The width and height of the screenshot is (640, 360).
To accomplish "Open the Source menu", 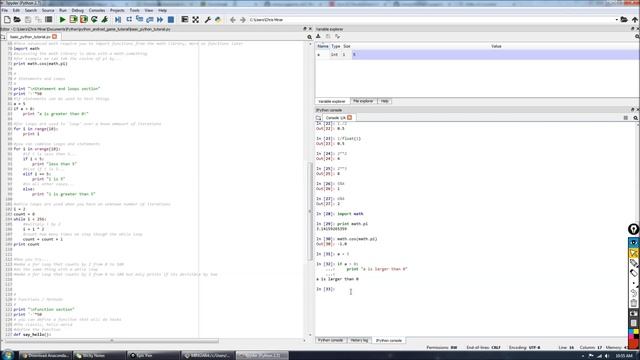I will pos(48,10).
